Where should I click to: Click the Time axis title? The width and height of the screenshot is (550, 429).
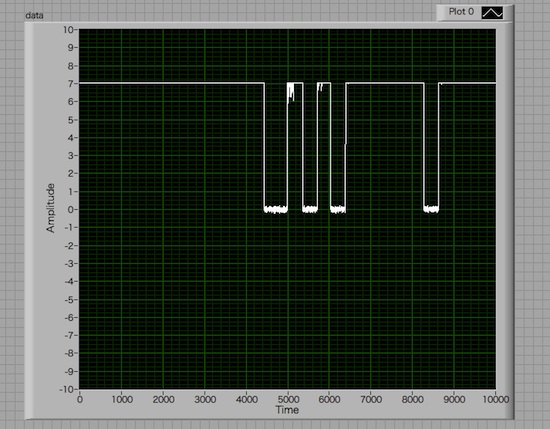pyautogui.click(x=287, y=410)
